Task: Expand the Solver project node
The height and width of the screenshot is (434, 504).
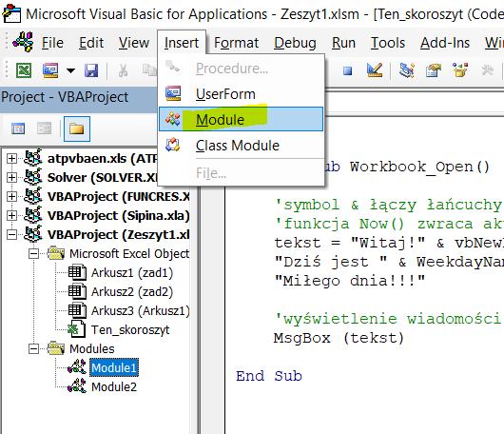Action: pyautogui.click(x=11, y=177)
